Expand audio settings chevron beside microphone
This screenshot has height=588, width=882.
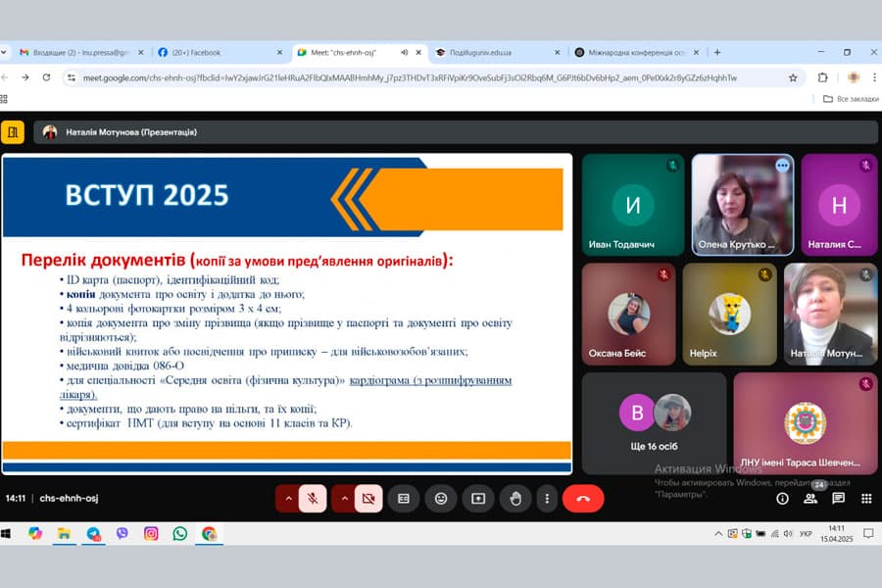[288, 499]
